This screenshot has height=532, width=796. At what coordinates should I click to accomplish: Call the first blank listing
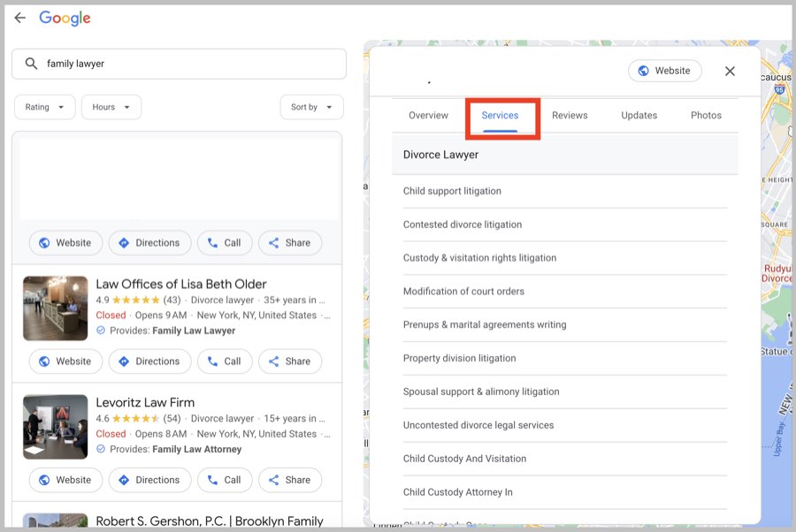point(225,243)
